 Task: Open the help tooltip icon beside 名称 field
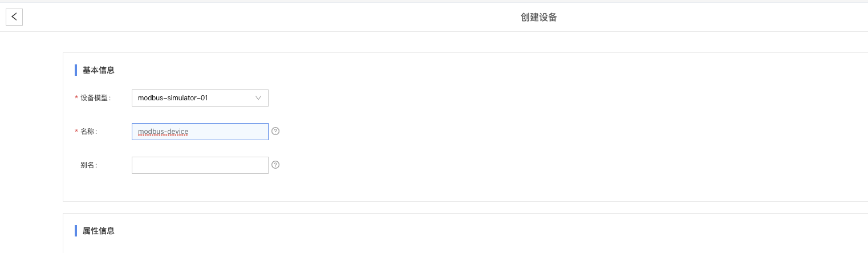point(275,132)
